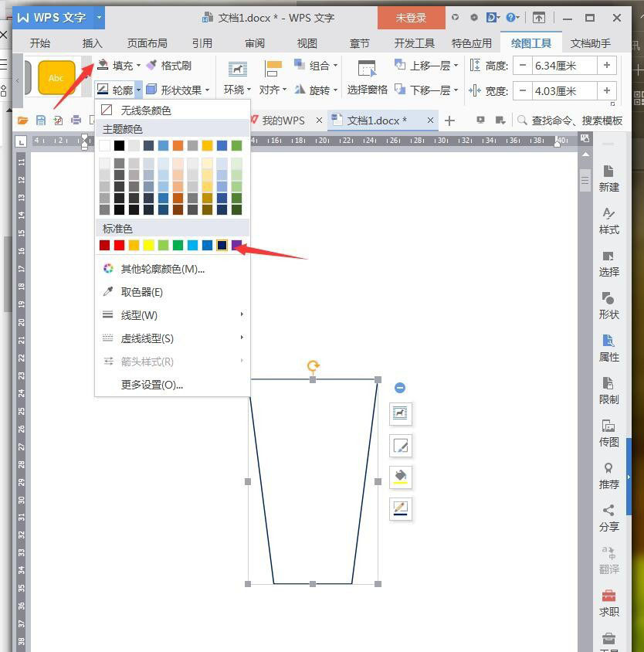Click the 新建 icon in right sidebar
644x652 pixels.
pos(608,178)
